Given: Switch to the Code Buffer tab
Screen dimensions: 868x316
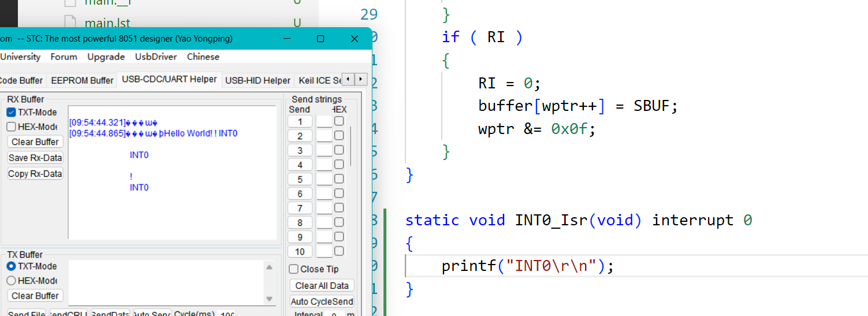Looking at the screenshot, I should pos(21,80).
